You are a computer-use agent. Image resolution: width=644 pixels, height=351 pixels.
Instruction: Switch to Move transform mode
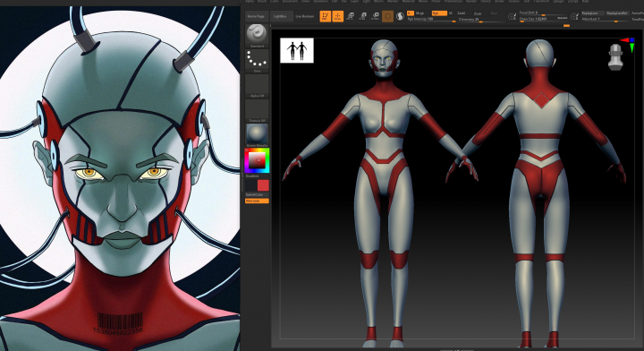[351, 16]
